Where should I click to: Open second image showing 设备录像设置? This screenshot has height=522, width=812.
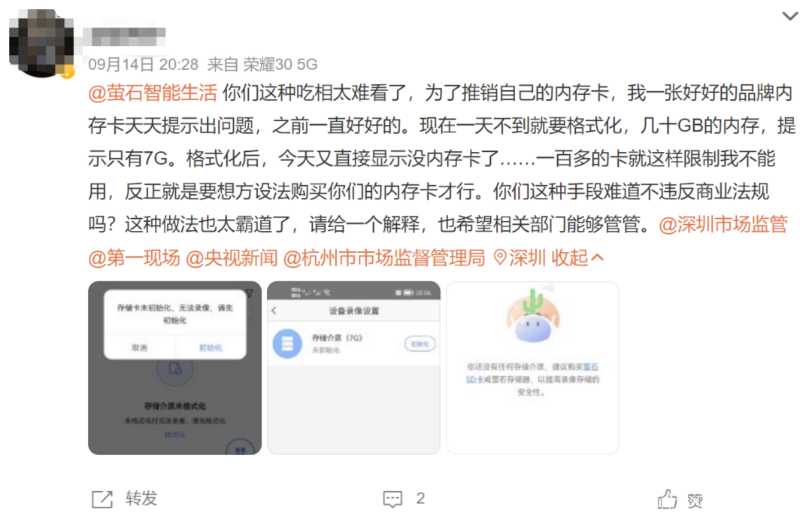(353, 369)
